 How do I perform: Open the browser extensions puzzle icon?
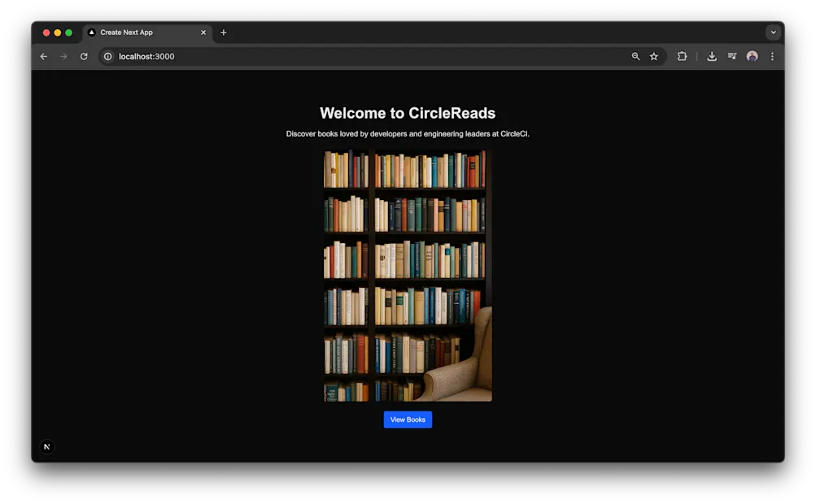click(x=682, y=56)
